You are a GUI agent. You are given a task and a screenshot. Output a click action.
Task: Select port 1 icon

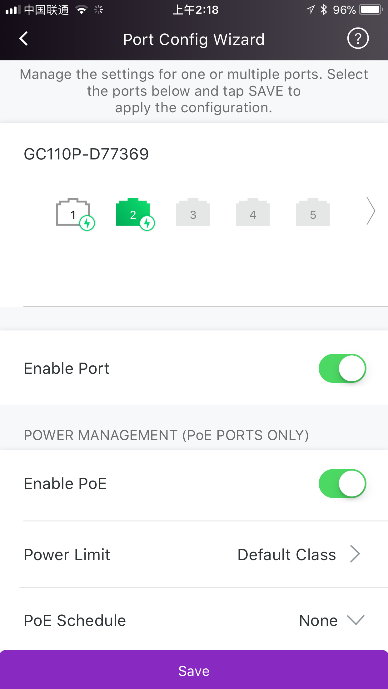73,213
